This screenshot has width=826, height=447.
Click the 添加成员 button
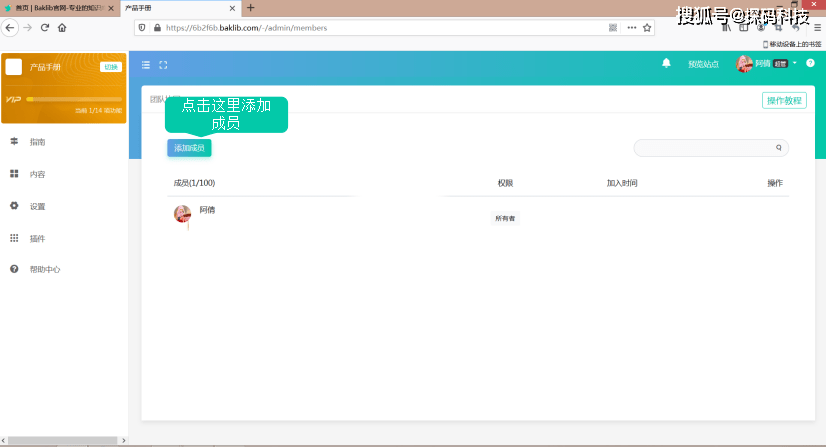[190, 148]
